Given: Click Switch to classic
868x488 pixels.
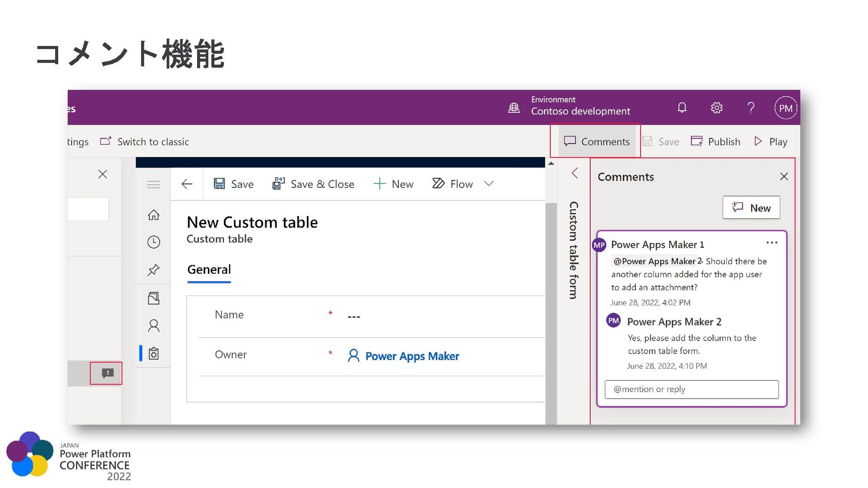Looking at the screenshot, I should [145, 142].
